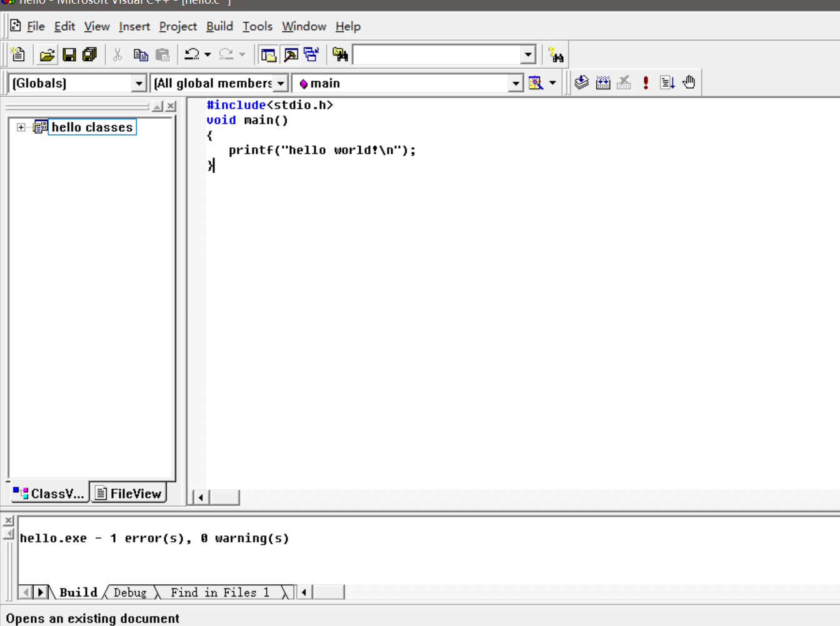840x626 pixels.
Task: Open the Find combo box dropdown arrow
Action: [x=528, y=55]
